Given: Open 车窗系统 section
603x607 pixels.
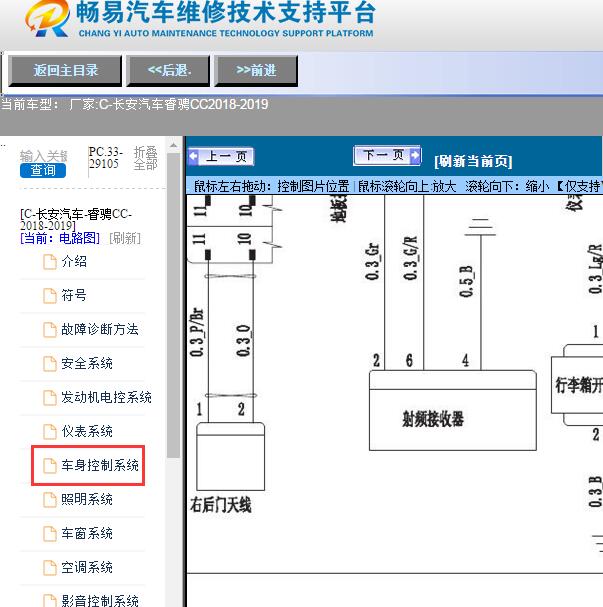Looking at the screenshot, I should pyautogui.click(x=87, y=533).
